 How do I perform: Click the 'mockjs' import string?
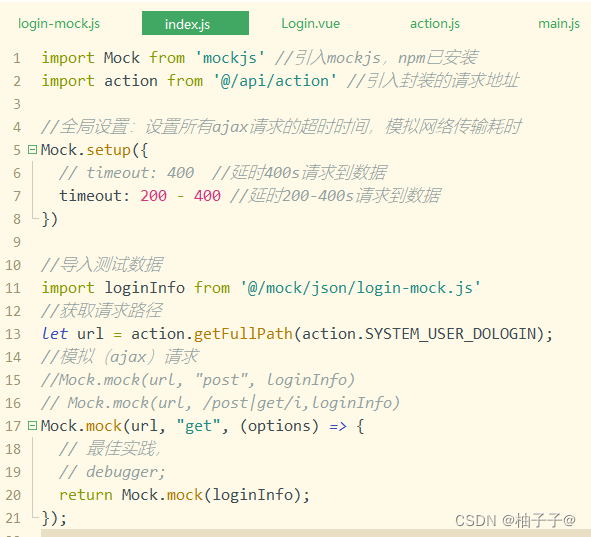coord(230,58)
